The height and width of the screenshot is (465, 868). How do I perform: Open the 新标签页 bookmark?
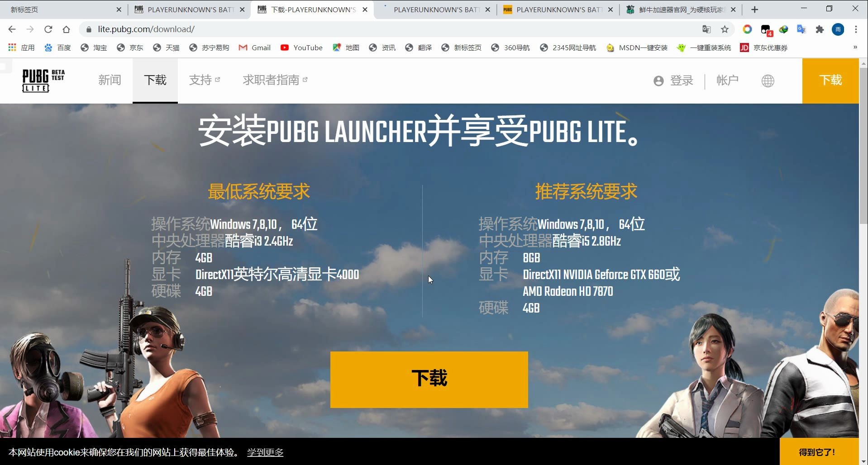tap(461, 47)
